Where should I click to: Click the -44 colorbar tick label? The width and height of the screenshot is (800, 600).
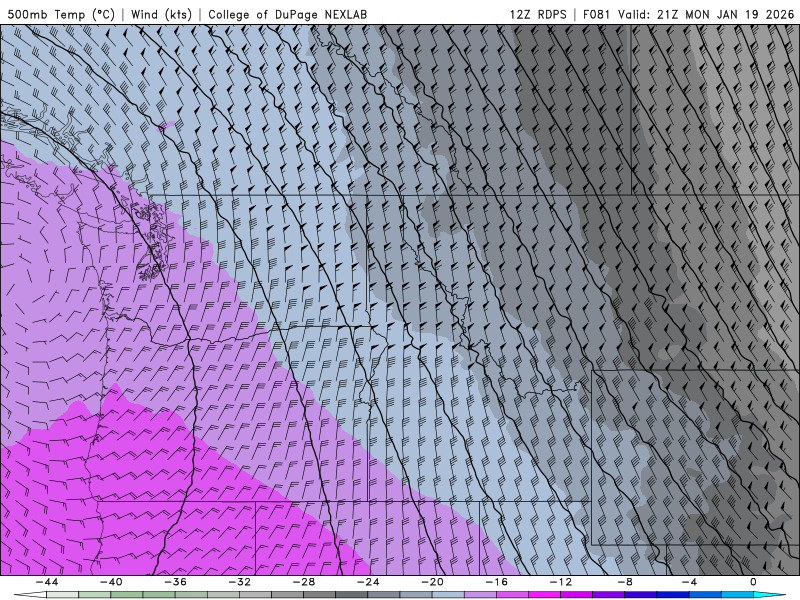coord(47,582)
